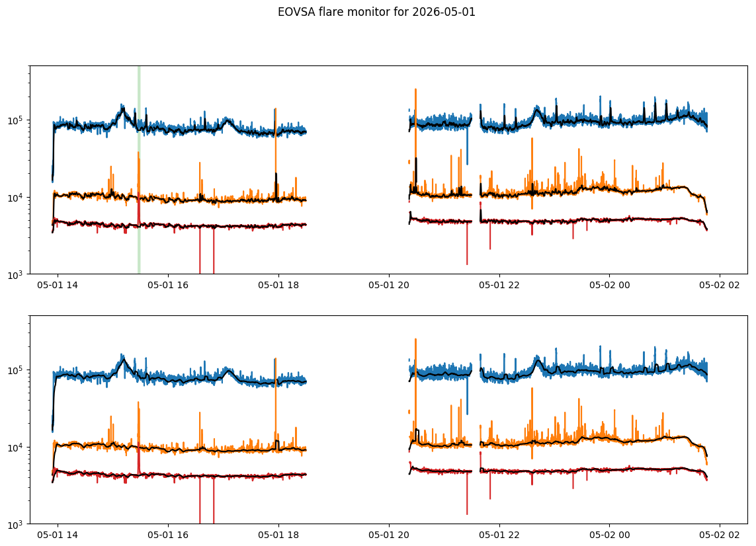Click the title 'EOVSA flare monitor for 2026-05-01'

coord(376,13)
